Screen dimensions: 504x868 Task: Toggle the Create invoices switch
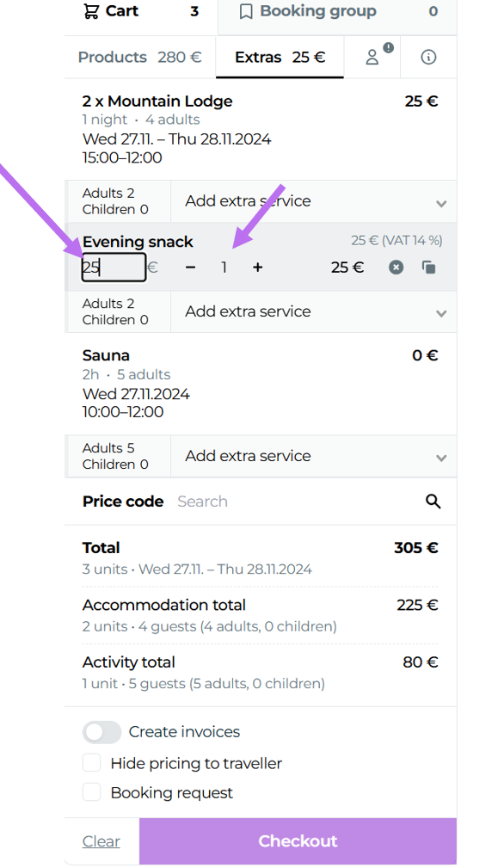(101, 732)
